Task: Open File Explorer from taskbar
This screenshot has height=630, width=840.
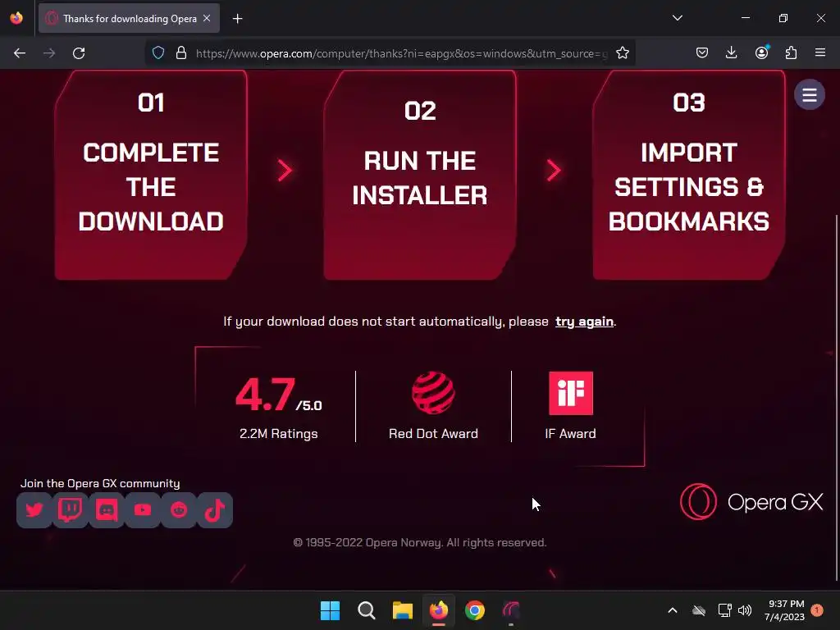Action: pyautogui.click(x=402, y=610)
